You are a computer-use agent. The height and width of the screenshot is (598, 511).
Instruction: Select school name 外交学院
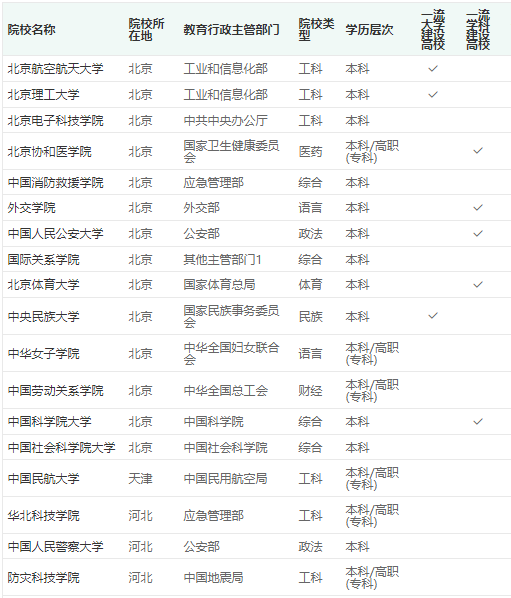pos(32,208)
